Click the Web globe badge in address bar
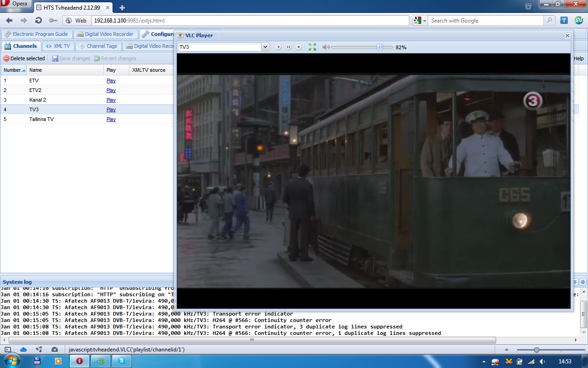588x368 pixels. (76, 21)
